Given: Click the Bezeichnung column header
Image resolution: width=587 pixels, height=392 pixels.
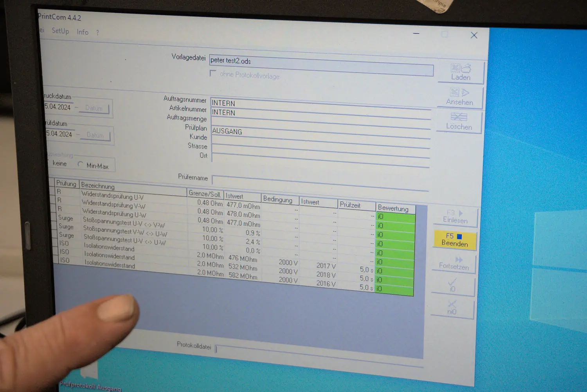Looking at the screenshot, I should pos(133,189).
